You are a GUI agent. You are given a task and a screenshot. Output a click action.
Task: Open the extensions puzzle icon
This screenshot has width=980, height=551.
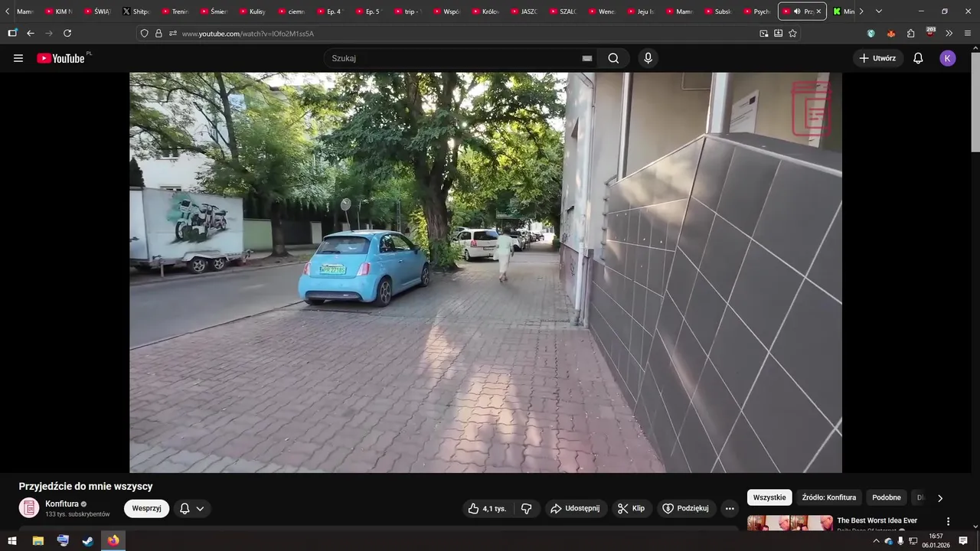(x=910, y=34)
